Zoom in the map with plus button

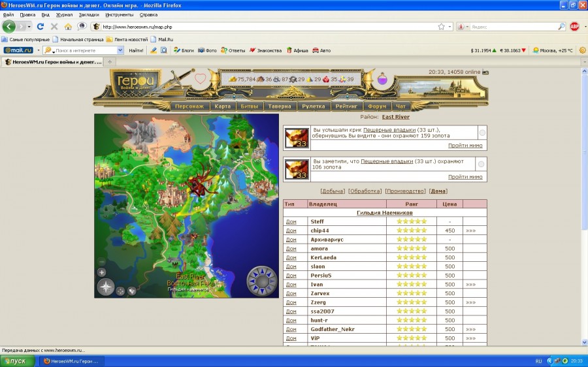[x=101, y=272]
